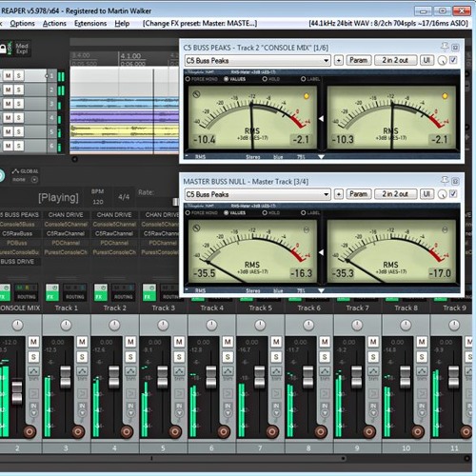Screen dimensions: 476x476
Task: Open Routing for Track 2 mixer strip
Action: (x=124, y=292)
